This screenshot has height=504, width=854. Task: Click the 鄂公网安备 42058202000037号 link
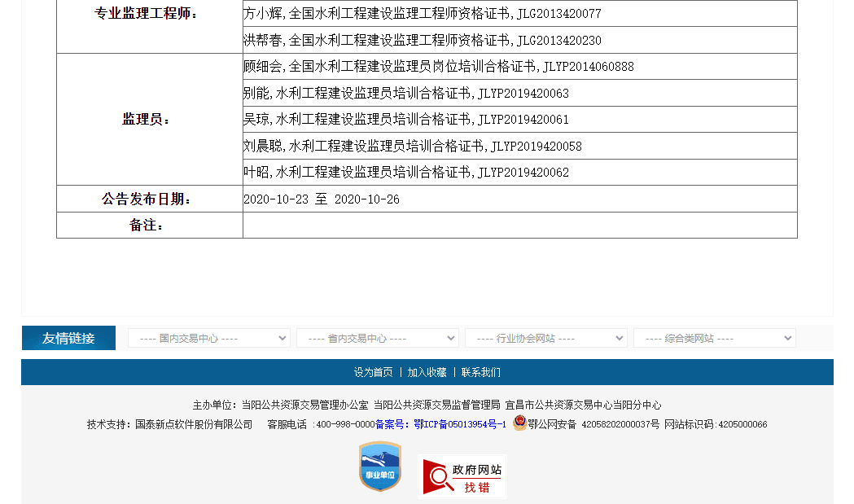tap(593, 424)
